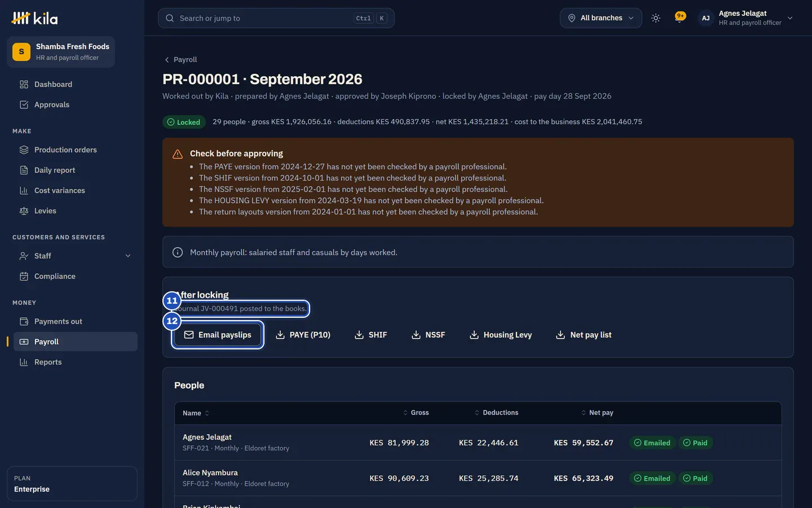Viewport: 812px width, 508px height.
Task: Open Reports in the sidebar
Action: (x=76, y=362)
